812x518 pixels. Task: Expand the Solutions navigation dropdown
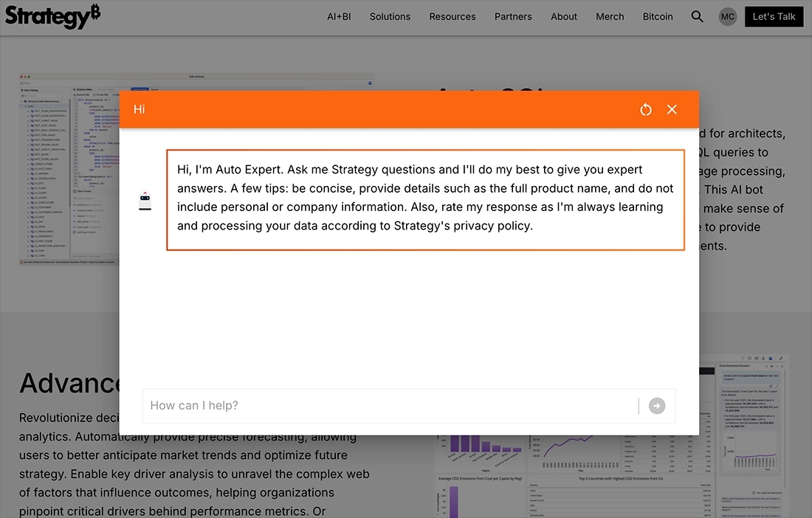click(390, 16)
